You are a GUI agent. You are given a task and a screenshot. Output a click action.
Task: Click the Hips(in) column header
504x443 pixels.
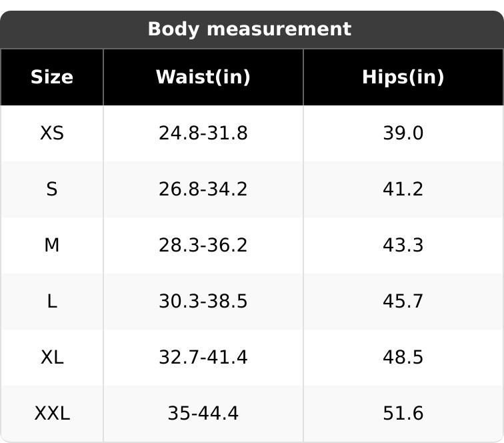click(x=403, y=77)
